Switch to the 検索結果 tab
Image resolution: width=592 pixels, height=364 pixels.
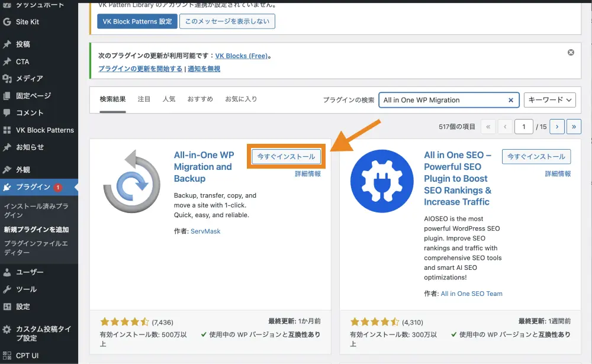(112, 99)
